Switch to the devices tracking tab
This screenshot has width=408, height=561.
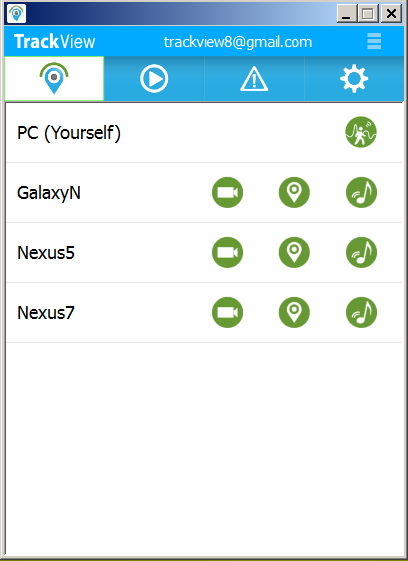click(x=54, y=78)
